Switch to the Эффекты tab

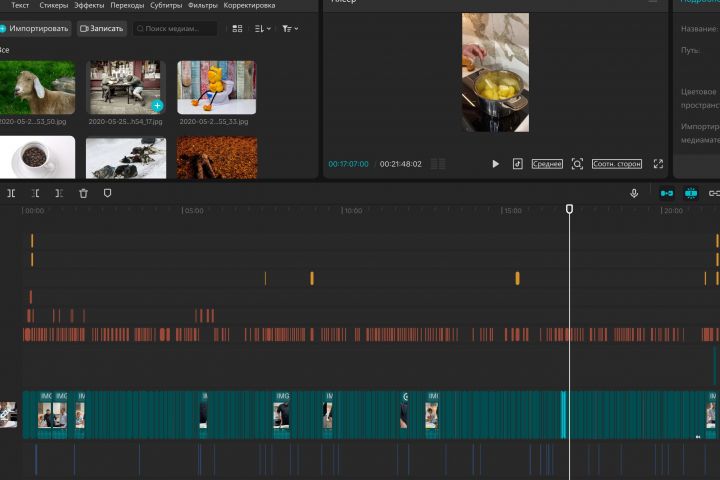point(89,6)
